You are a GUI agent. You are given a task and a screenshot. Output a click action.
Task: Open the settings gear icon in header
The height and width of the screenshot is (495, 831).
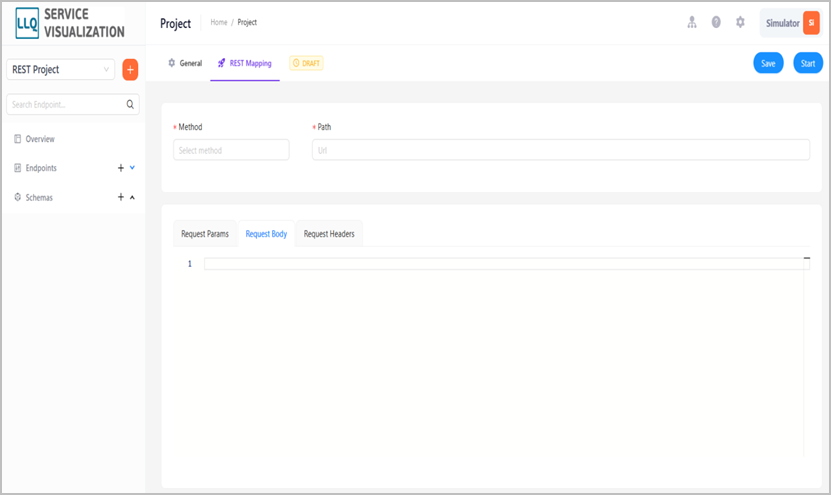[740, 22]
